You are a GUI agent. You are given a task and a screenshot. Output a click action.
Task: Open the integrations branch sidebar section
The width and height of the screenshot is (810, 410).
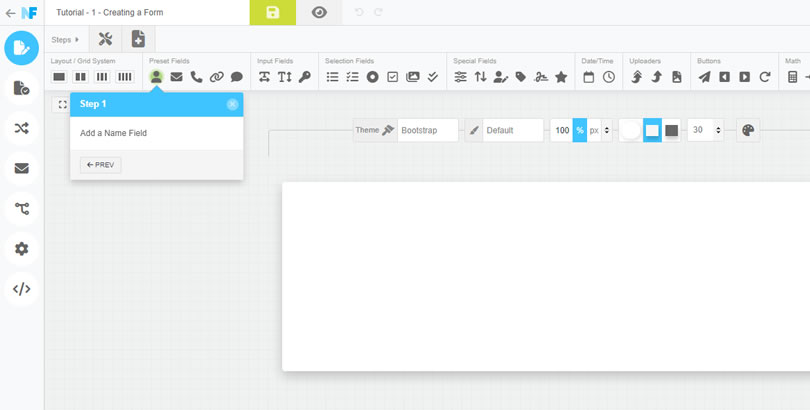click(21, 209)
